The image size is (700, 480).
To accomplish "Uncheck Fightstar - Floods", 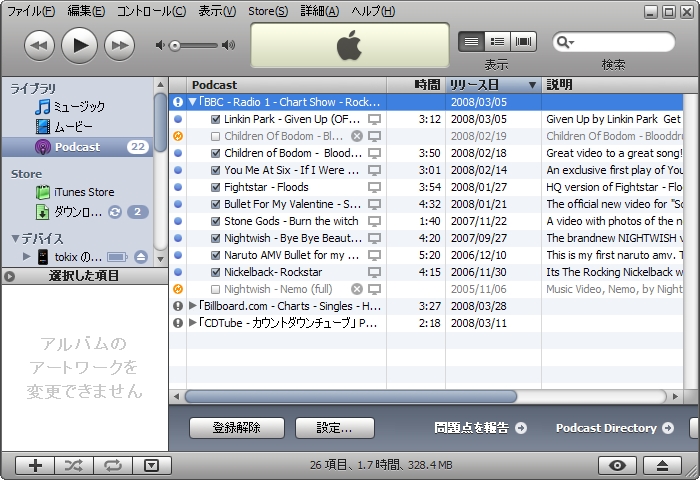I will click(x=216, y=187).
